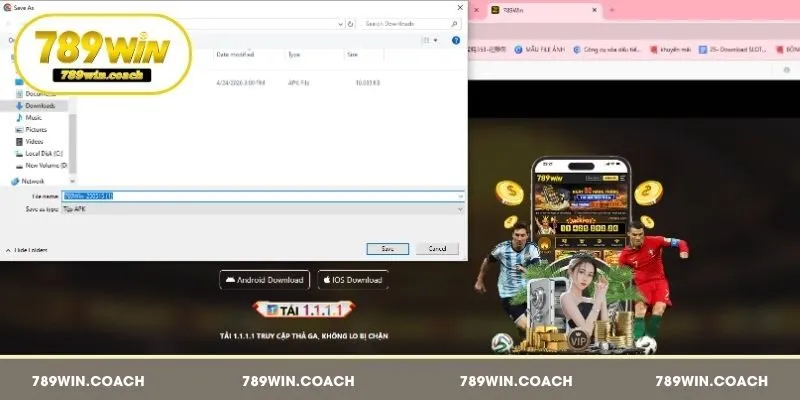Select file dated 4/24/2026 in list
This screenshot has width=800, height=400.
240,83
